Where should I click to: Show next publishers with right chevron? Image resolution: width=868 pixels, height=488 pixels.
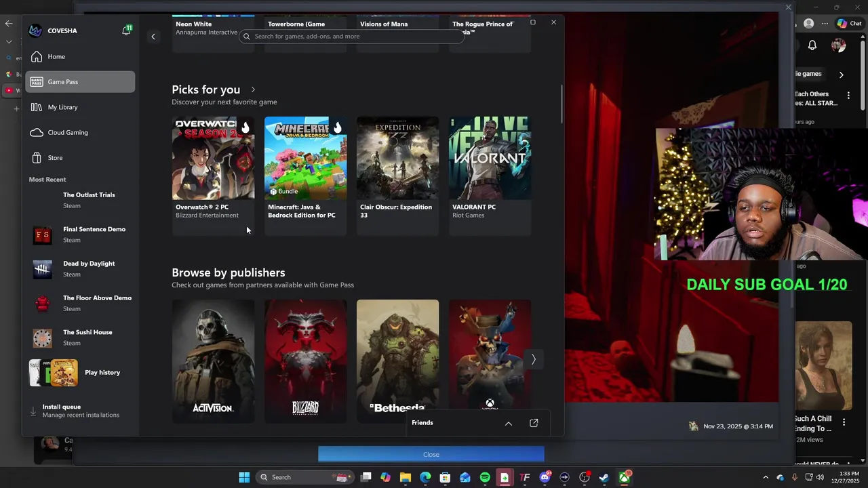tap(534, 360)
